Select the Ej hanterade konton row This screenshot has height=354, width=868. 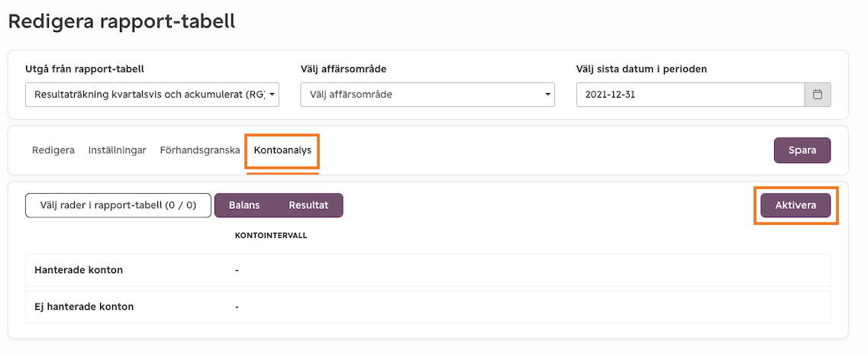tap(428, 307)
